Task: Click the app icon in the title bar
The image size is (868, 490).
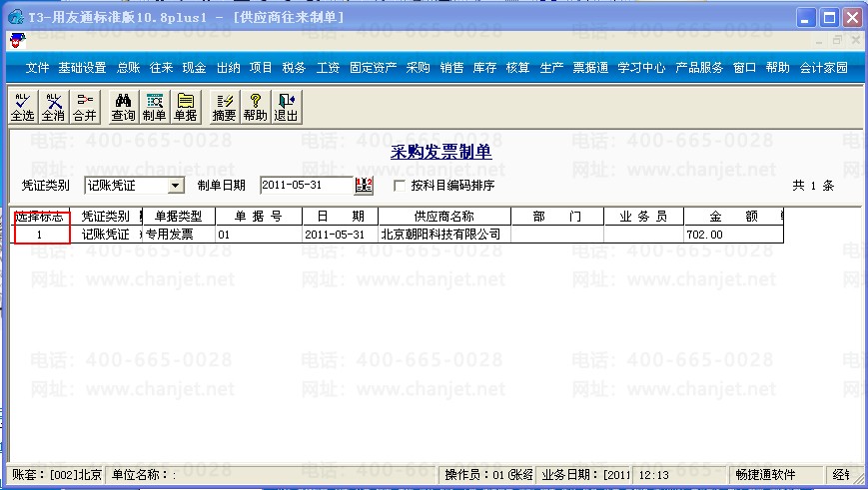Action: (16, 17)
